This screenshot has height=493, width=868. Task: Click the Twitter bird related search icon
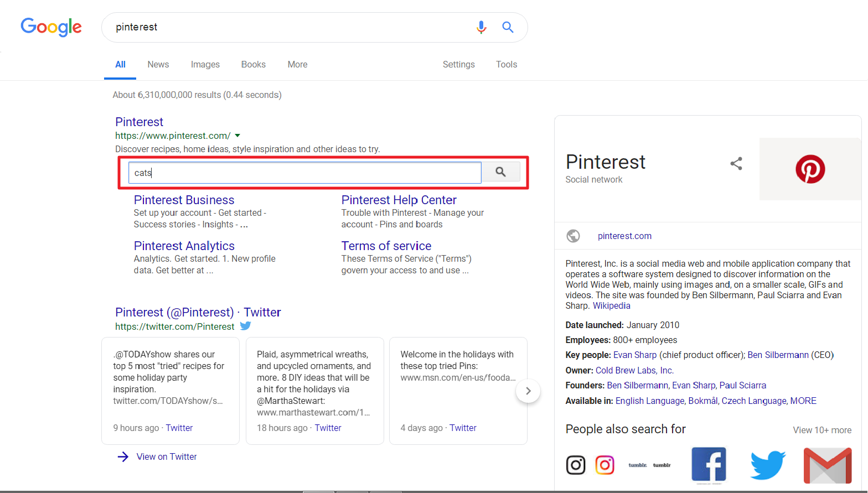[x=768, y=465]
